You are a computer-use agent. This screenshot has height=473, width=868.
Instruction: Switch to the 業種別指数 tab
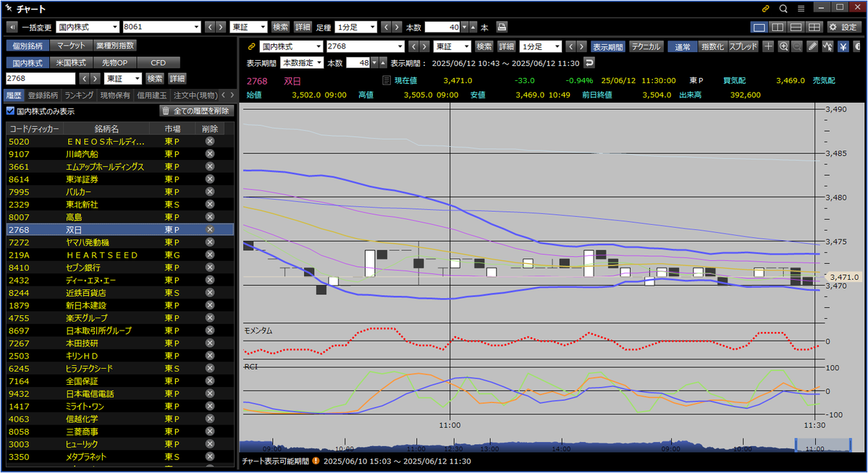coord(114,46)
